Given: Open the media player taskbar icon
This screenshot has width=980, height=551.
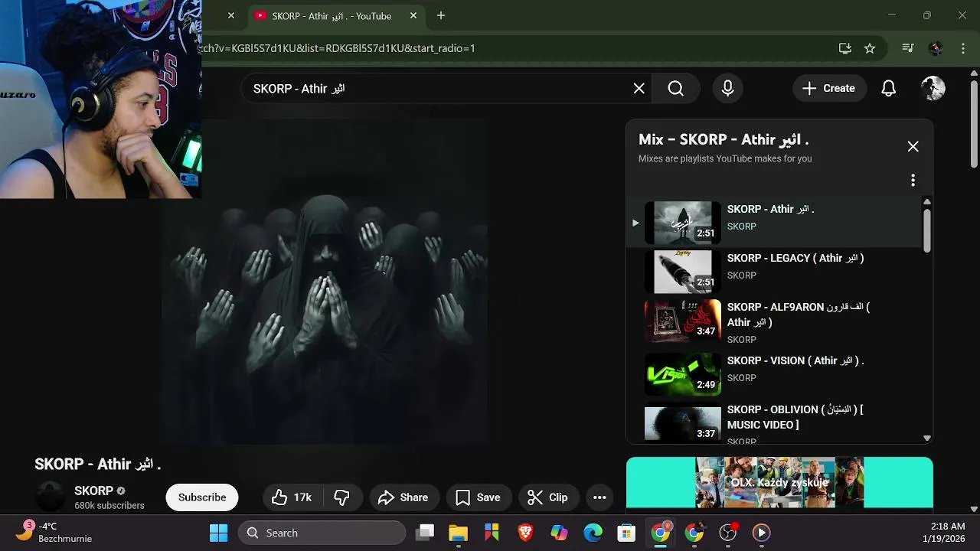Looking at the screenshot, I should pos(761,533).
